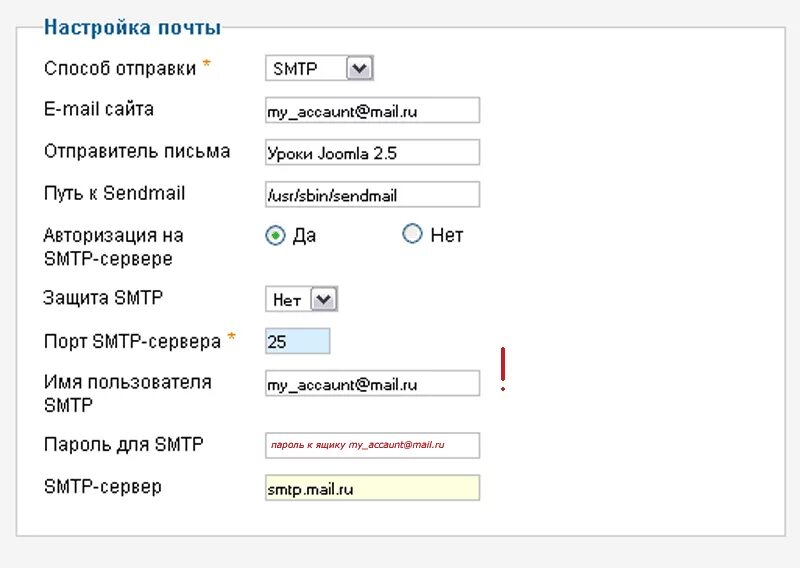The width and height of the screenshot is (800, 568).
Task: Focus the Путь к Sendmail field
Action: pyautogui.click(x=372, y=195)
